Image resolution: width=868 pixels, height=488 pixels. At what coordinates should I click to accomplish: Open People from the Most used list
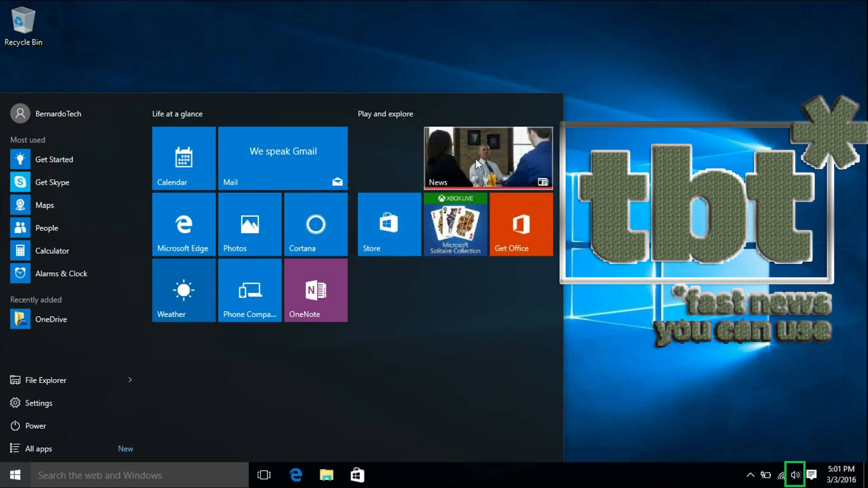click(71, 228)
